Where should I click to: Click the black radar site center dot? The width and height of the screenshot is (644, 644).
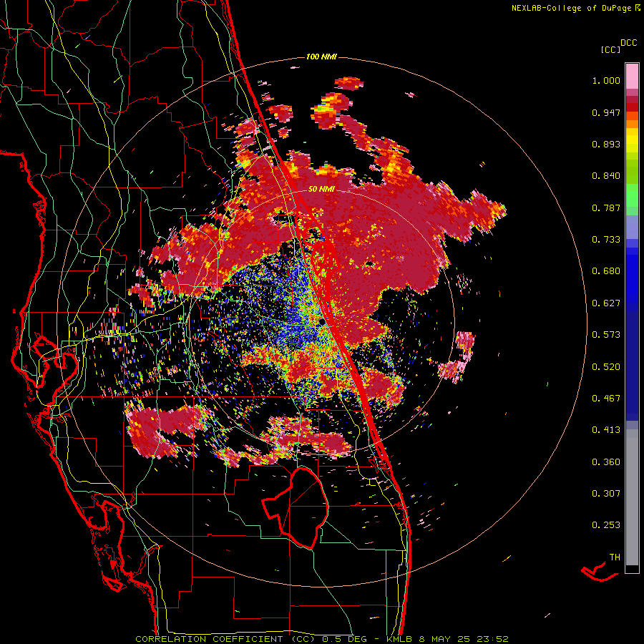pyautogui.click(x=321, y=321)
